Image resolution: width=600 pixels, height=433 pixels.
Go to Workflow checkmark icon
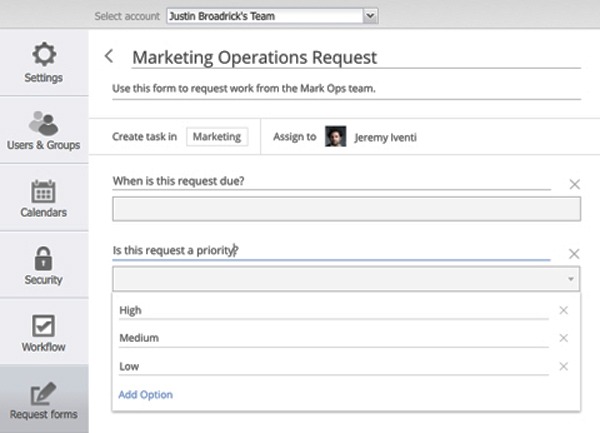pos(44,326)
